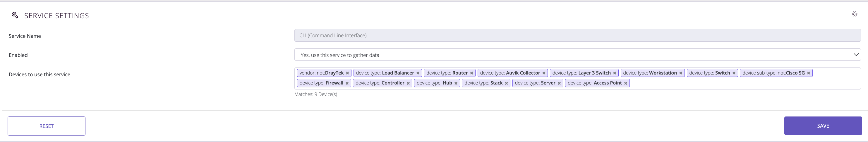Remove the not:Cisco SG sub-type tag
This screenshot has width=868, height=142.
pyautogui.click(x=808, y=73)
